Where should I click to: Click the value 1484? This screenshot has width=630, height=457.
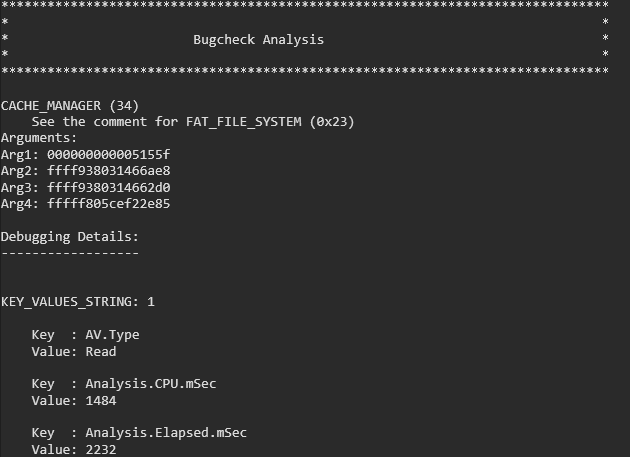(101, 400)
